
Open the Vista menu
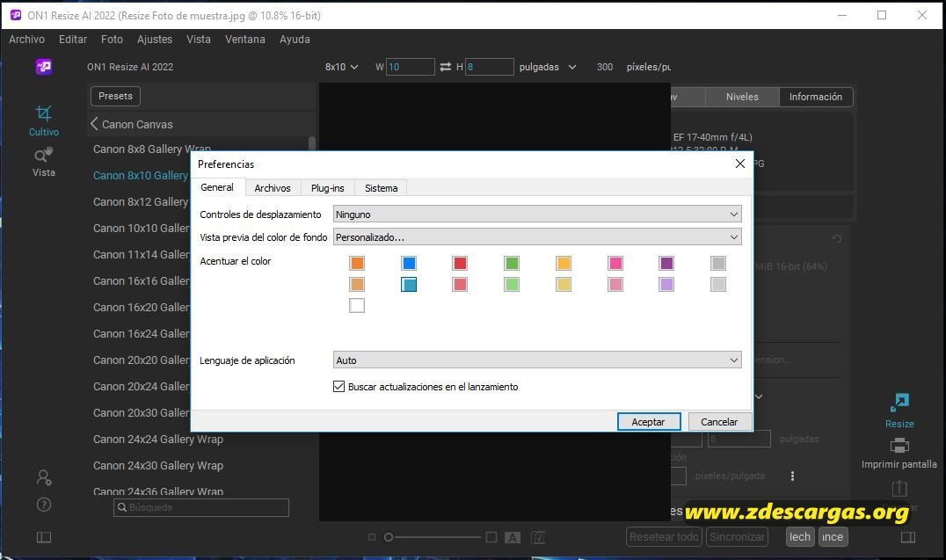click(x=199, y=40)
